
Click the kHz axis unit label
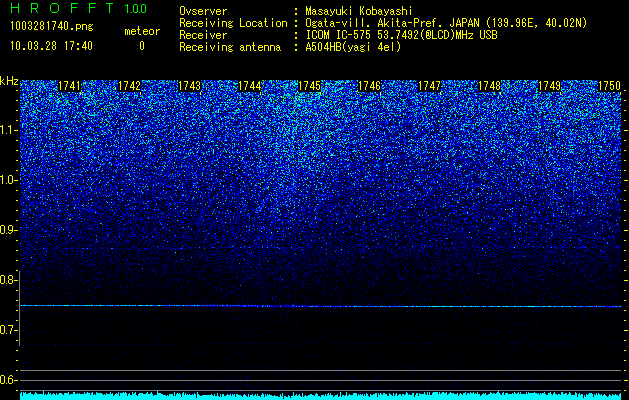pyautogui.click(x=9, y=81)
